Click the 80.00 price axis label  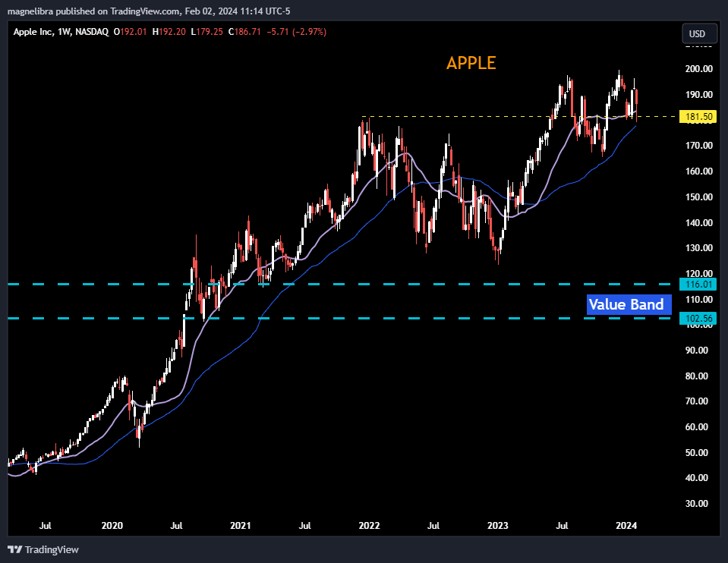(696, 376)
